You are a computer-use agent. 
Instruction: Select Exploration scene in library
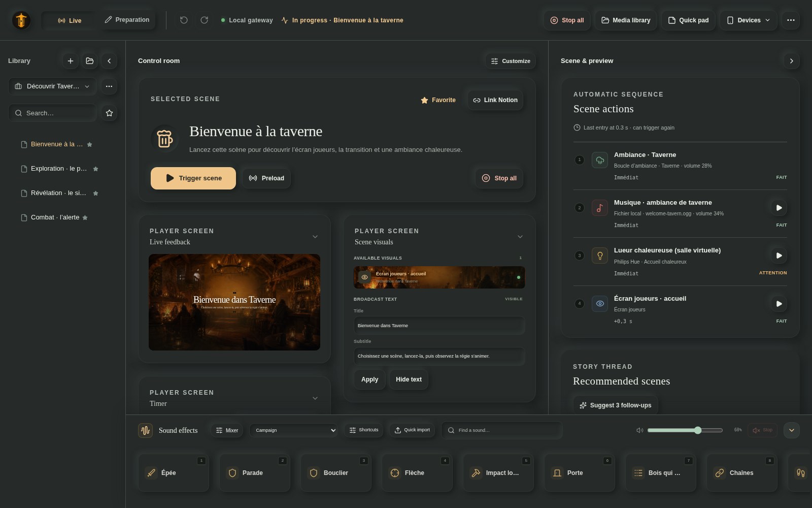59,169
